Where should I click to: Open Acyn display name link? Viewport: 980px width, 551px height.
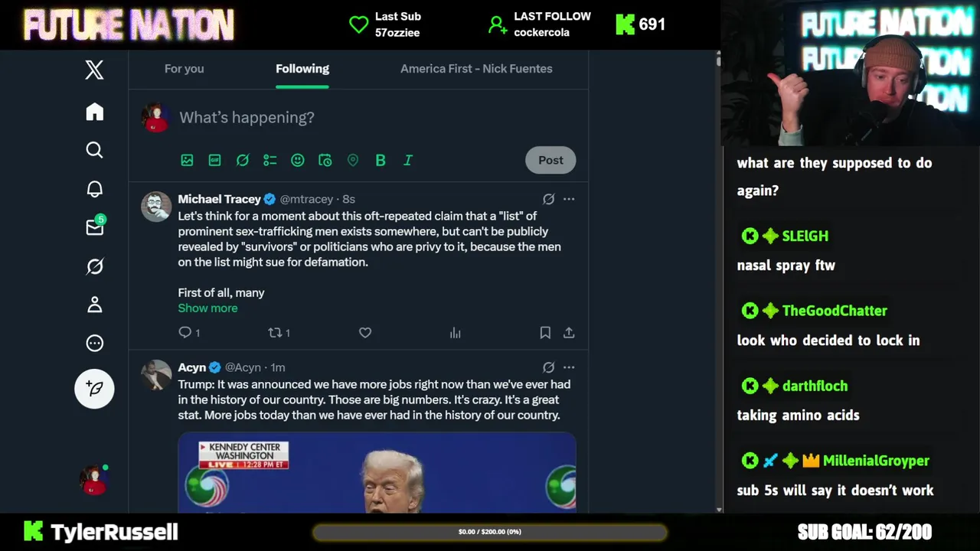[x=192, y=367]
